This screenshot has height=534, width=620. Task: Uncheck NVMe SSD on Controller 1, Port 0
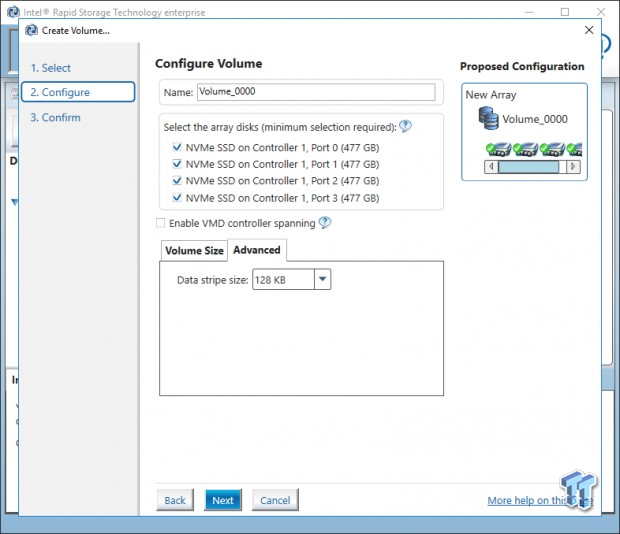[x=177, y=147]
